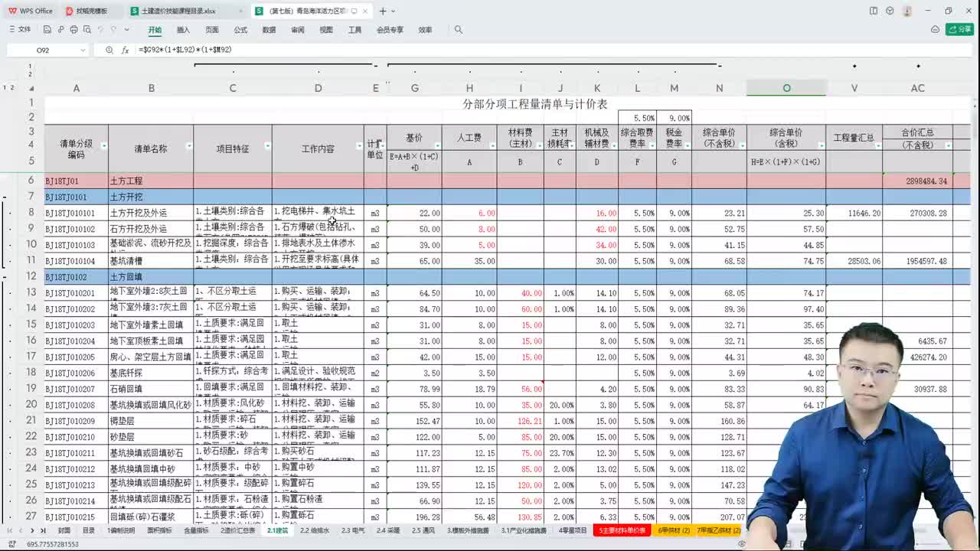This screenshot has height=551, width=980.
Task: Click the zoom magnifier icon beside fx
Action: click(109, 50)
